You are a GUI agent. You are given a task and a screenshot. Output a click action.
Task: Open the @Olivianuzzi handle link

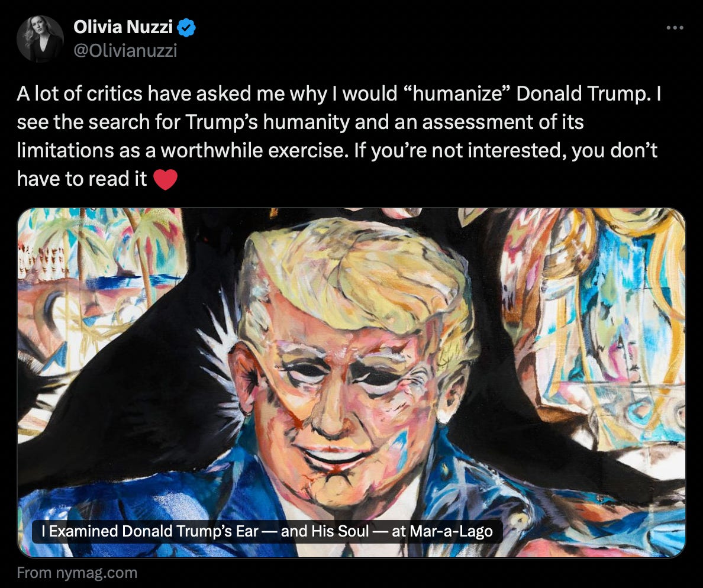pyautogui.click(x=125, y=50)
